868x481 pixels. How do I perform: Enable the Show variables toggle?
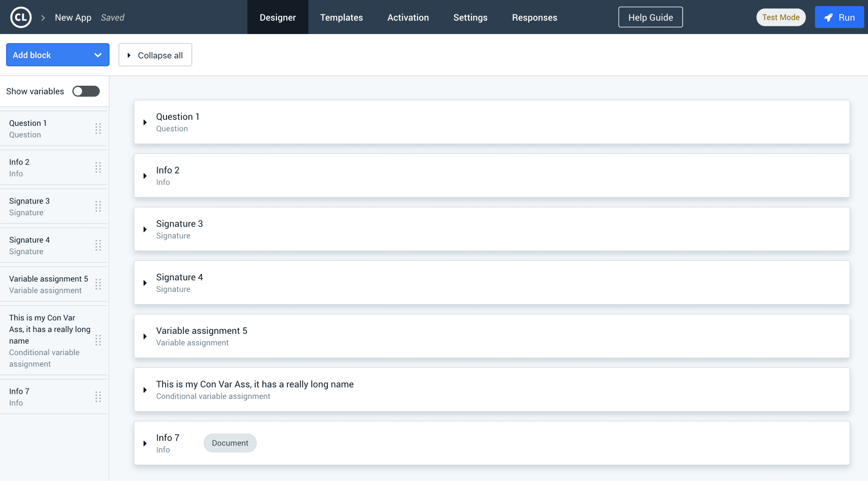[86, 91]
